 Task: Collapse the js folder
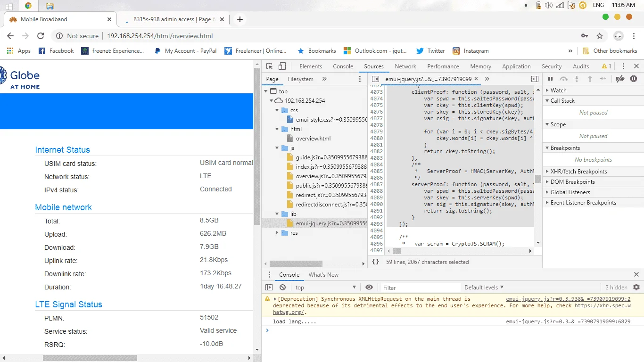pos(278,148)
